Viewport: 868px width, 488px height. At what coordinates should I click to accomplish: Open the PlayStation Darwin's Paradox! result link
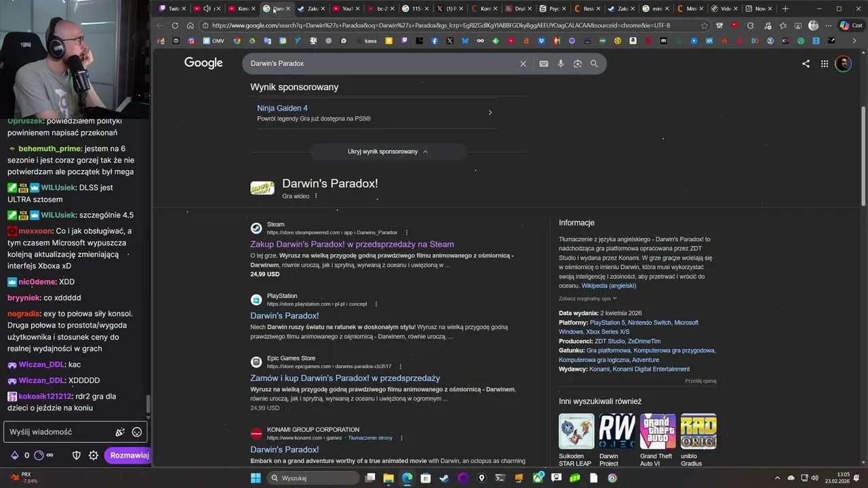tap(284, 316)
